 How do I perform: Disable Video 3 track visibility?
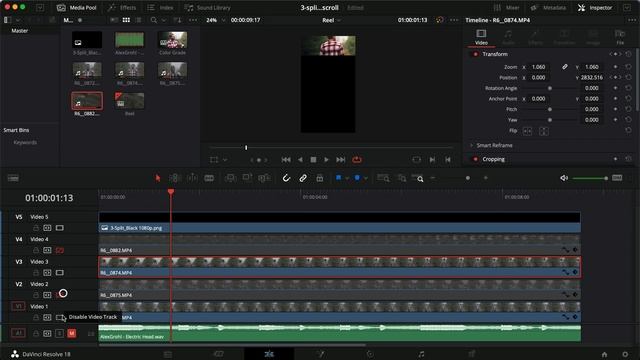click(x=60, y=273)
